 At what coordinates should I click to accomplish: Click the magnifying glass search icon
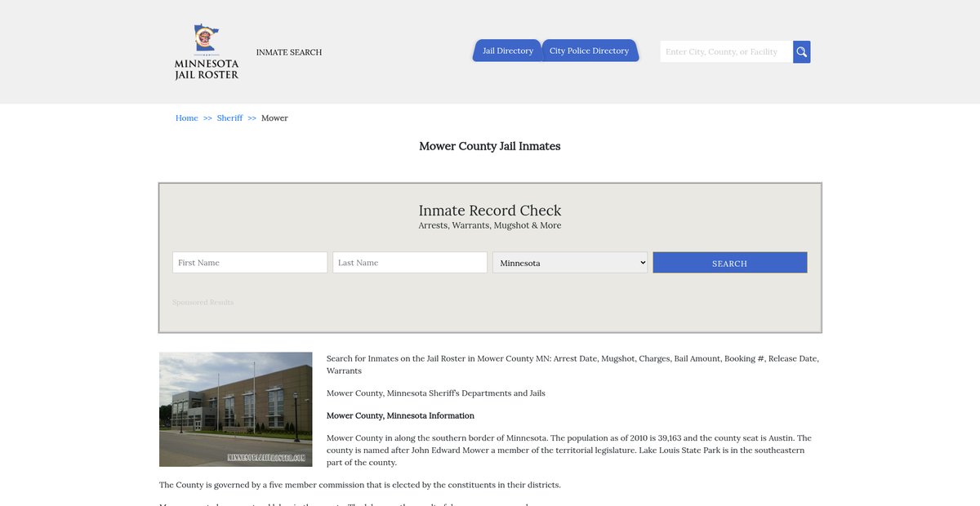pos(801,52)
